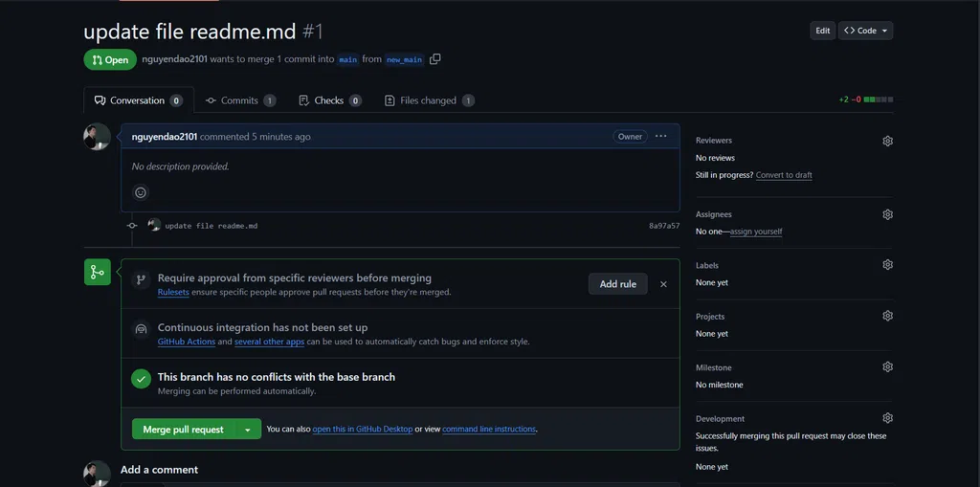Open the Rulesets link

(173, 292)
